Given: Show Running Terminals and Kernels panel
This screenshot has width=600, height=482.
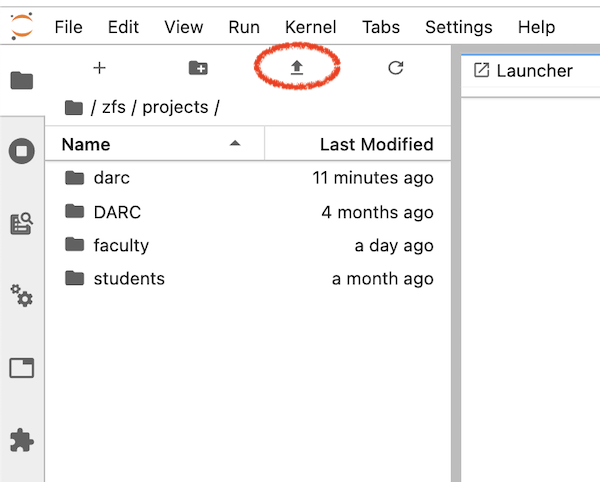Looking at the screenshot, I should point(22,152).
